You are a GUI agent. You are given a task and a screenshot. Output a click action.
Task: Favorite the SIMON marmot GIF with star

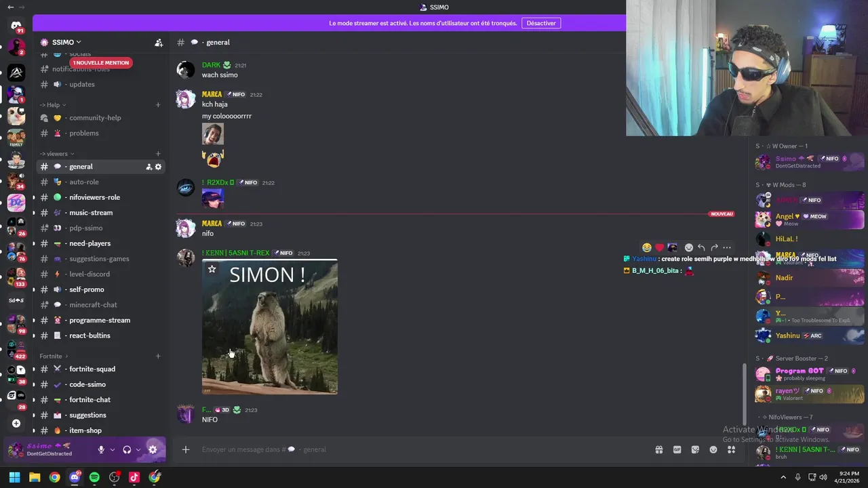[212, 269]
